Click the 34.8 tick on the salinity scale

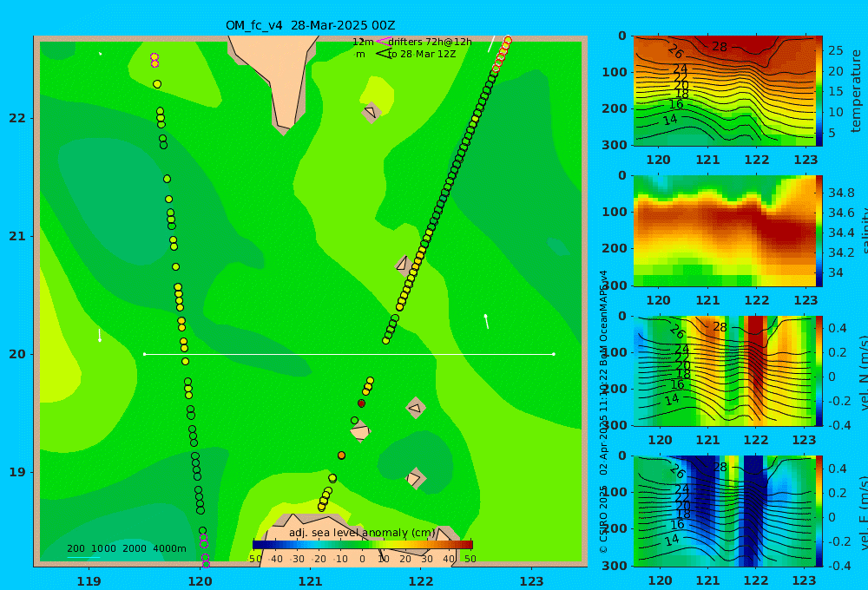(841, 193)
